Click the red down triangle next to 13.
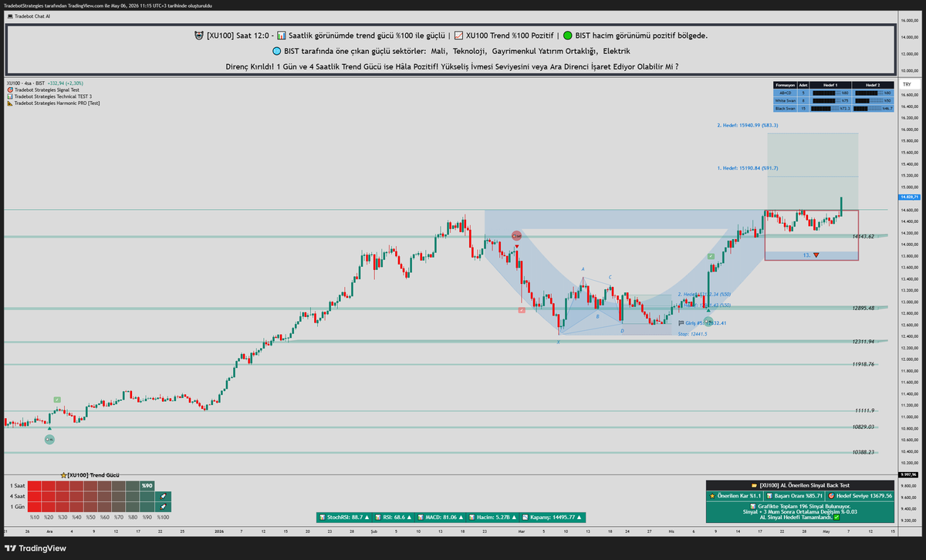The width and height of the screenshot is (926, 560). [816, 255]
